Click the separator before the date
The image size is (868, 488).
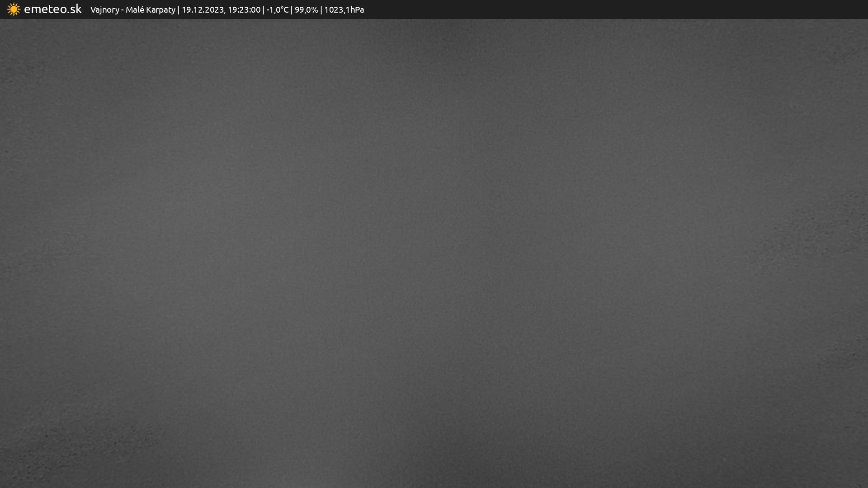click(x=179, y=10)
